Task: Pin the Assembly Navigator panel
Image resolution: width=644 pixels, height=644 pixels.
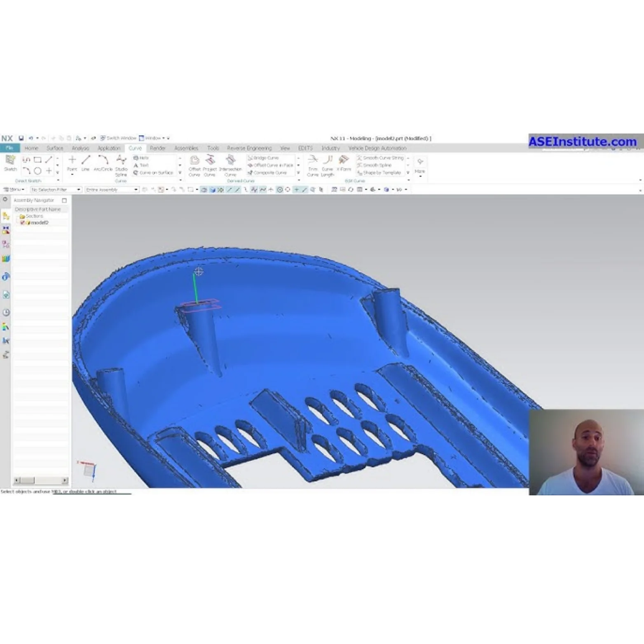Action: click(x=64, y=201)
